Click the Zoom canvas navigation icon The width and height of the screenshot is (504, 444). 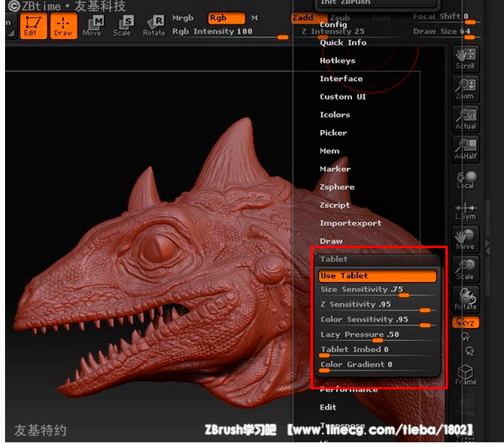(465, 89)
